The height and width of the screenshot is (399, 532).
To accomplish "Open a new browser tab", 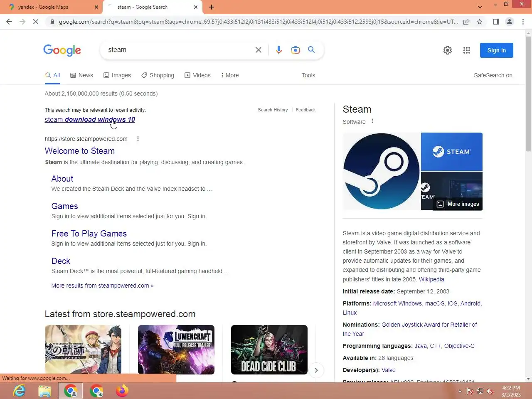I will [212, 7].
